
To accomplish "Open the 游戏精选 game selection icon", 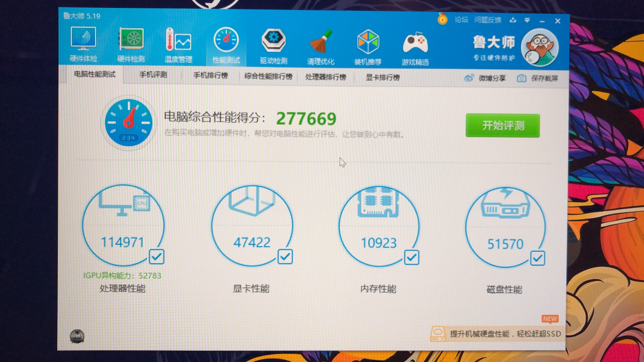I will 415,49.
